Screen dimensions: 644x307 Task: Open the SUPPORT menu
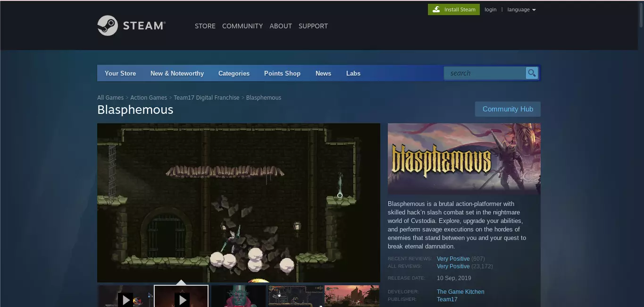coord(313,26)
